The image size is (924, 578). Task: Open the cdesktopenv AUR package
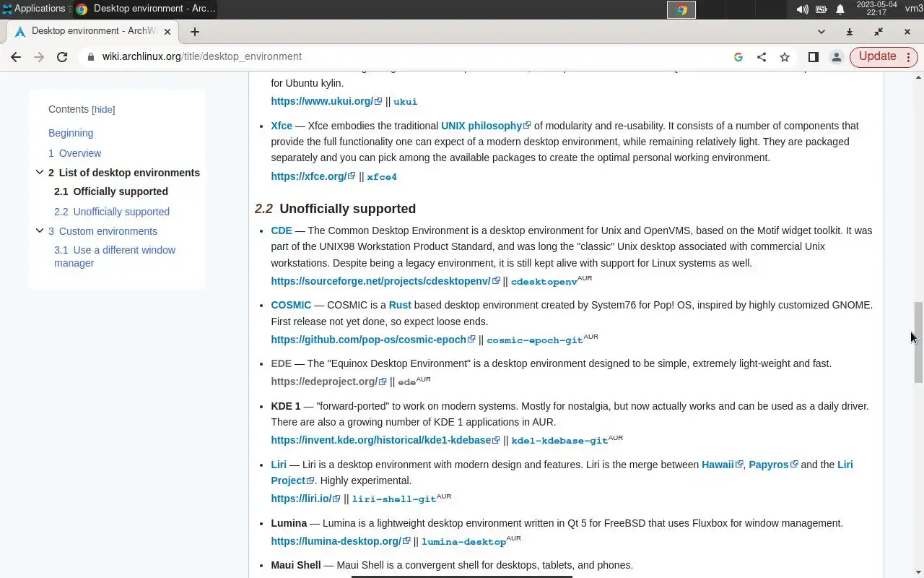click(544, 282)
